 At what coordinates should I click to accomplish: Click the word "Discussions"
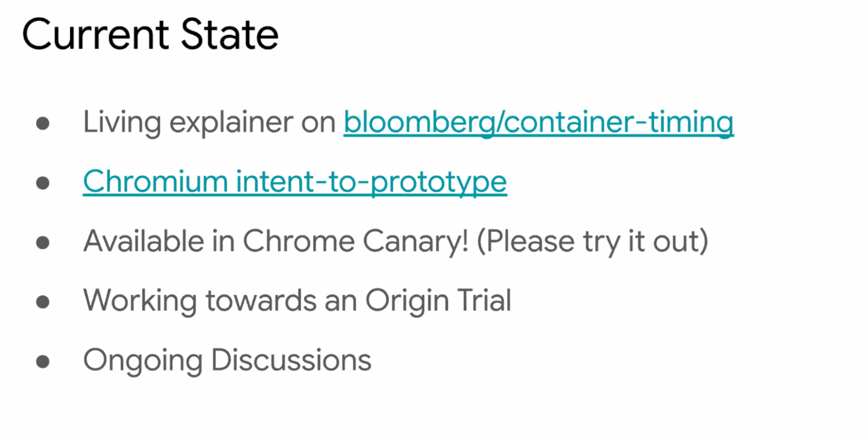click(291, 361)
